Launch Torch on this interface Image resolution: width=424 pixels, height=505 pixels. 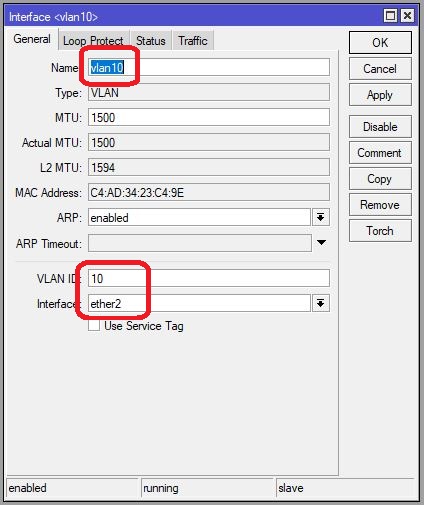[x=380, y=231]
